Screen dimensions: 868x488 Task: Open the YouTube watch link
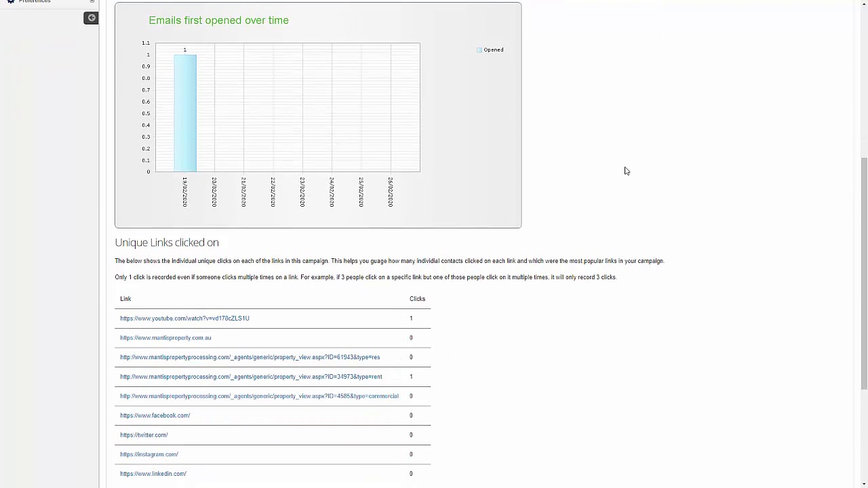point(184,318)
